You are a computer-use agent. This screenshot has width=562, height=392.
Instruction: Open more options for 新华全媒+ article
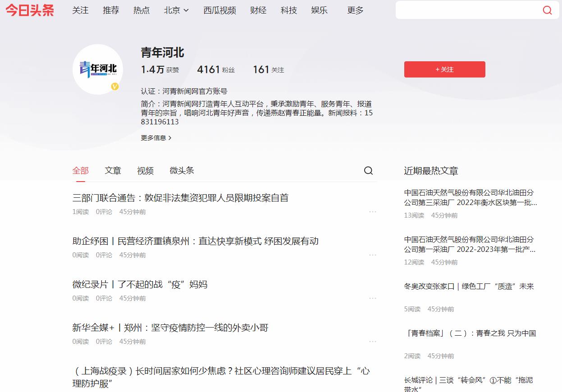pyautogui.click(x=372, y=342)
